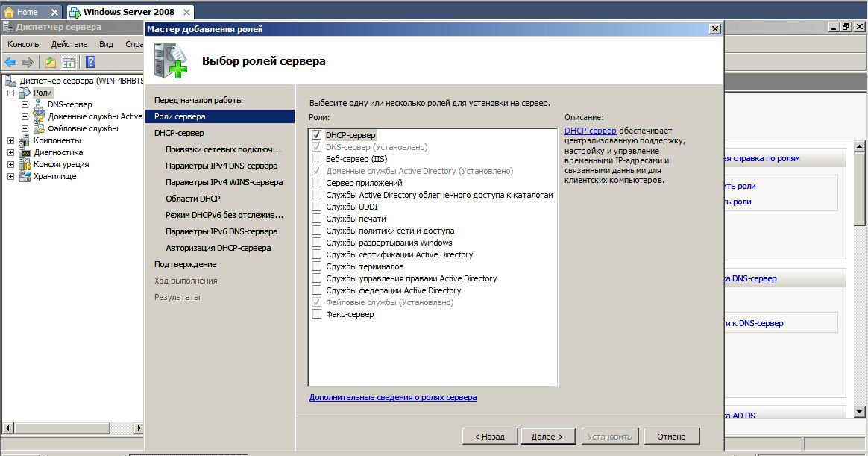The image size is (868, 456).
Task: Go to Перед началом работы wizard step
Action: click(x=198, y=100)
